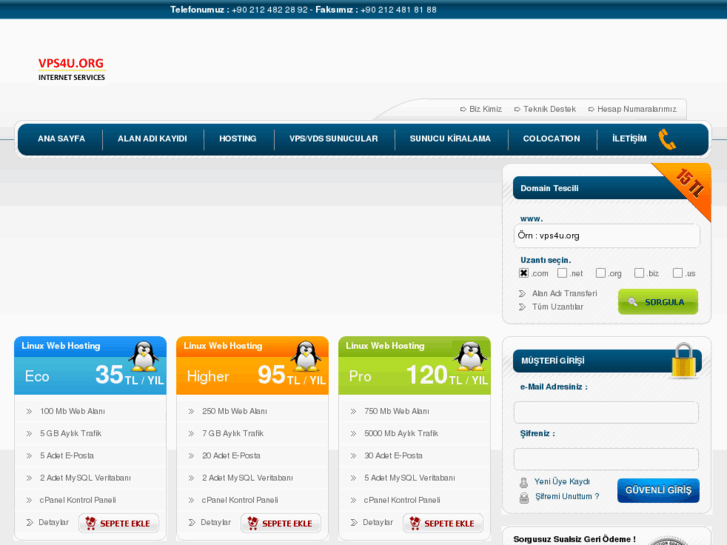Image resolution: width=727 pixels, height=545 pixels.
Task: Click '7 GB Aylık Trafik' in Higher plan
Action: pos(233,434)
